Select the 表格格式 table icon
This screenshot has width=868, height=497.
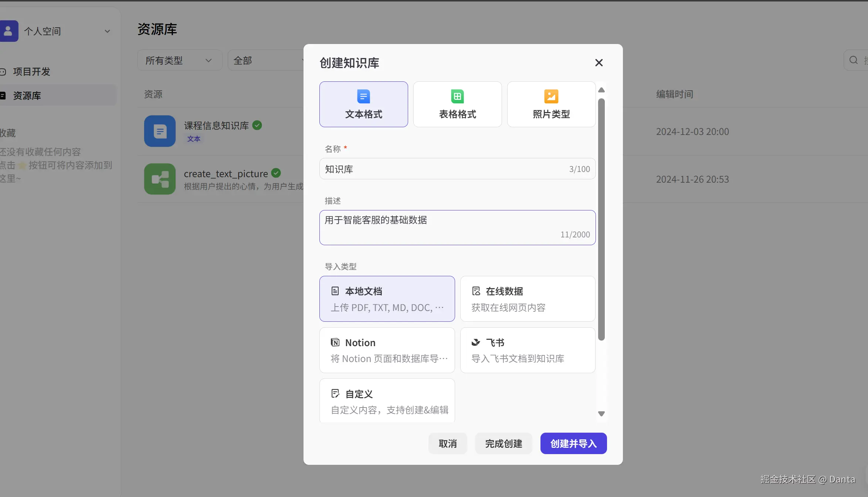pos(457,97)
